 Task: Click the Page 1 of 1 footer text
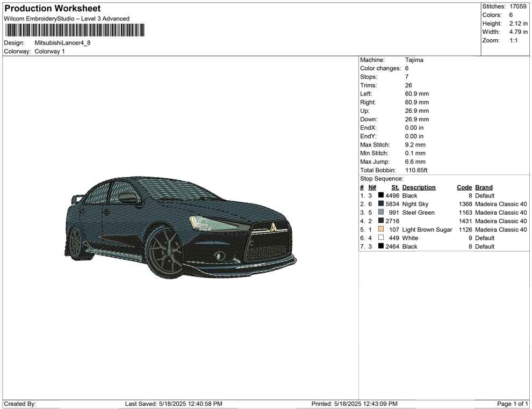[513, 404]
